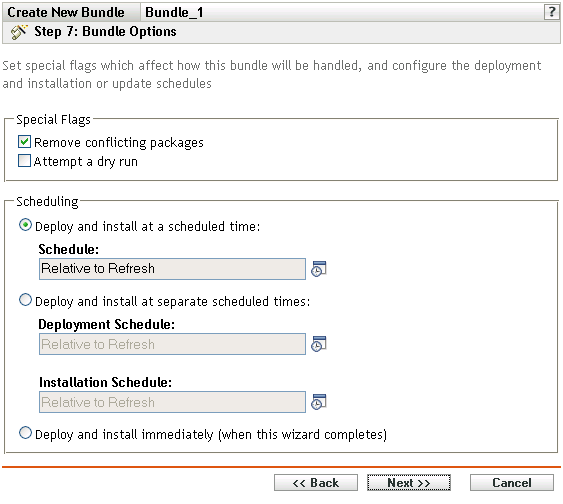
Task: Click the Schedule Relative to Refresh field
Action: [172, 269]
